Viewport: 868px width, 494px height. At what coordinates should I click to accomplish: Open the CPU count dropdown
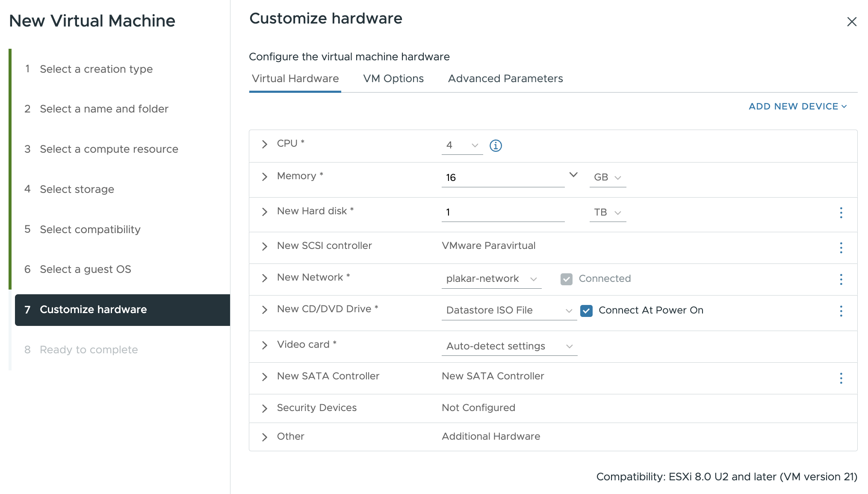click(x=462, y=145)
